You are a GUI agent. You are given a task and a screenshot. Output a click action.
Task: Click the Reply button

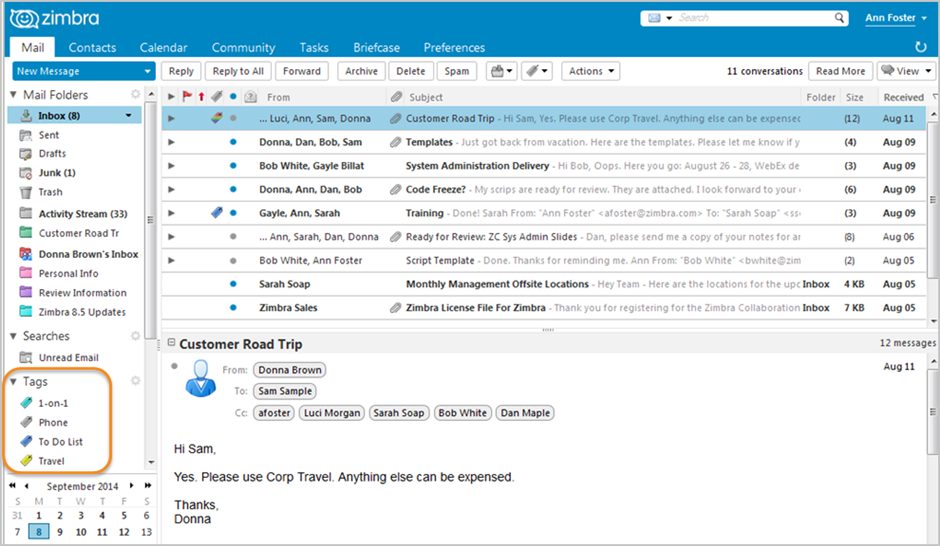click(181, 71)
